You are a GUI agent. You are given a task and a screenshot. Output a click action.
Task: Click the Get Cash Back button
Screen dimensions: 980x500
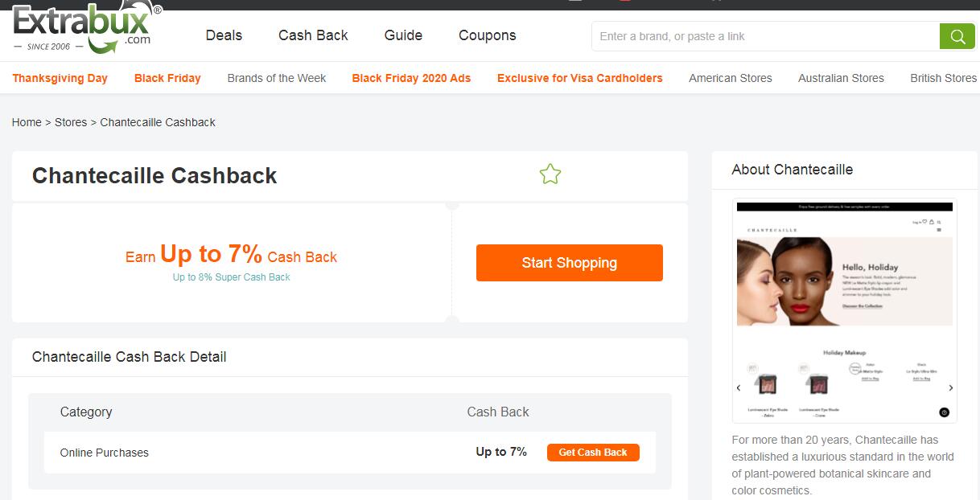point(593,453)
